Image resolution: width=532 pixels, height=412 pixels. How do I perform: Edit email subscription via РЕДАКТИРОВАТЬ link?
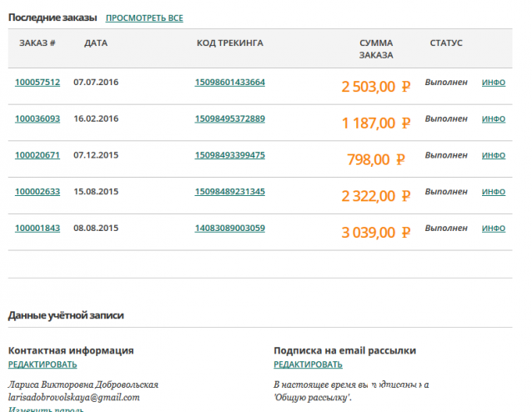click(x=308, y=364)
